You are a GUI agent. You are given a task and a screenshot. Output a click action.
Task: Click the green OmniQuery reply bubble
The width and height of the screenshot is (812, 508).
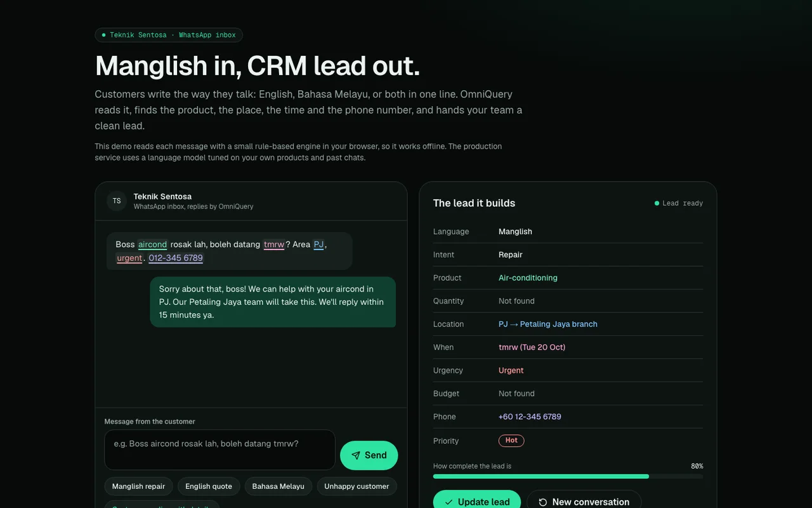coord(273,302)
